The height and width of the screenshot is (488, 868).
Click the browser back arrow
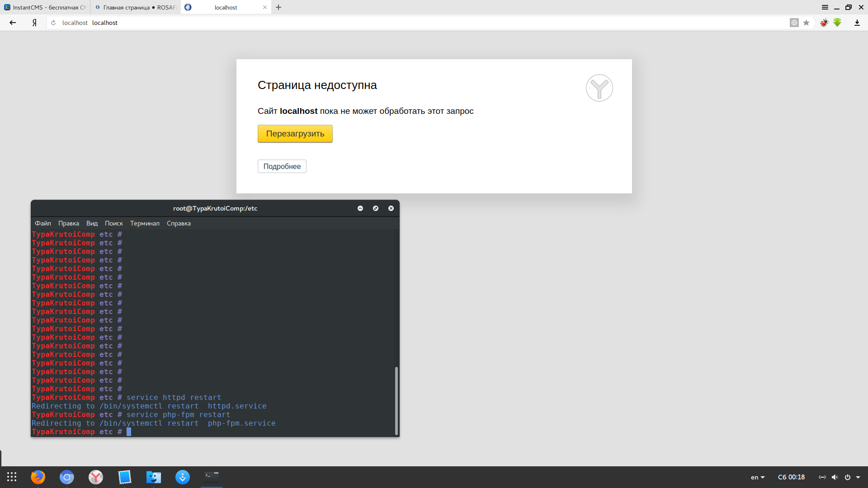coord(13,23)
